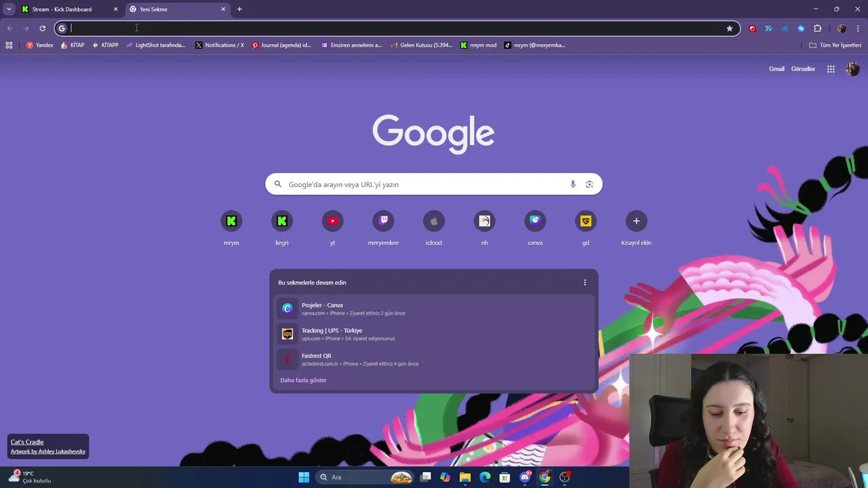Reload the page
868x488 pixels.
click(x=42, y=28)
